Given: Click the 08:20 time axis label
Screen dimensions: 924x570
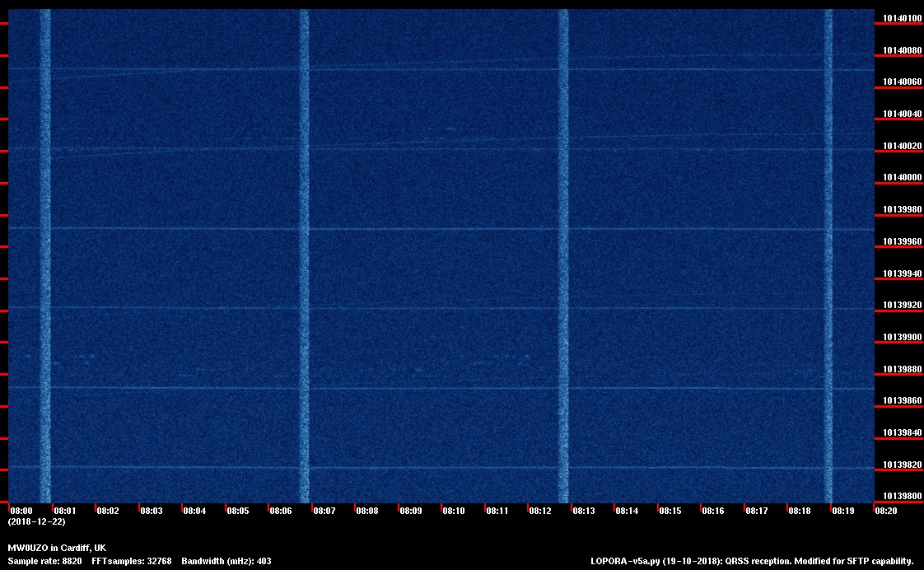Looking at the screenshot, I should coord(886,511).
